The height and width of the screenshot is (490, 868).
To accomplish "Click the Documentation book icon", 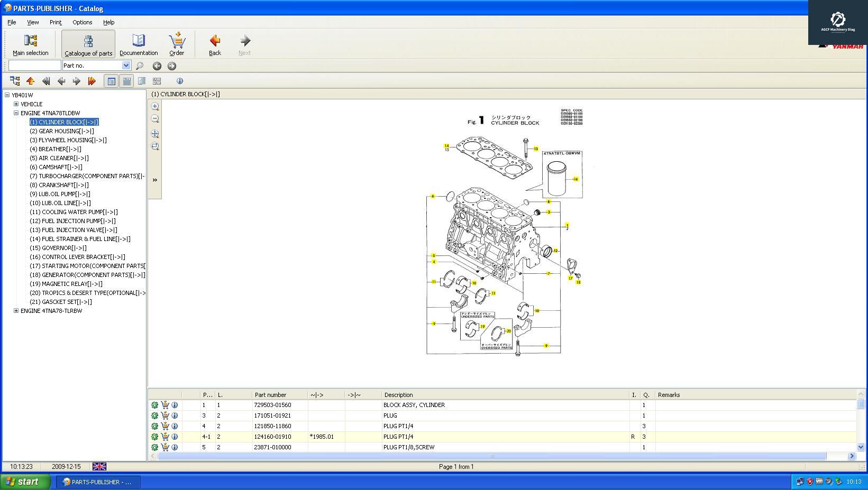I will [139, 44].
